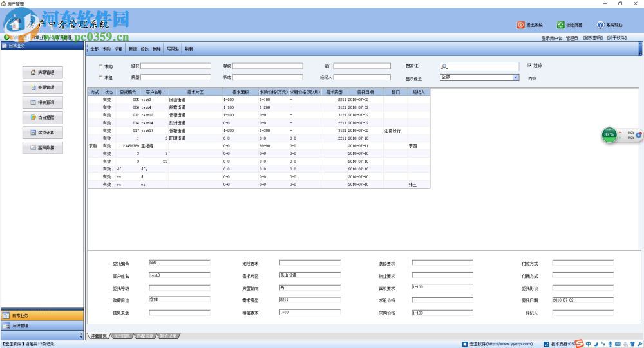Switch to the 跟进记录 bottom tab
Viewport: 644px width, 348px height.
168,336
